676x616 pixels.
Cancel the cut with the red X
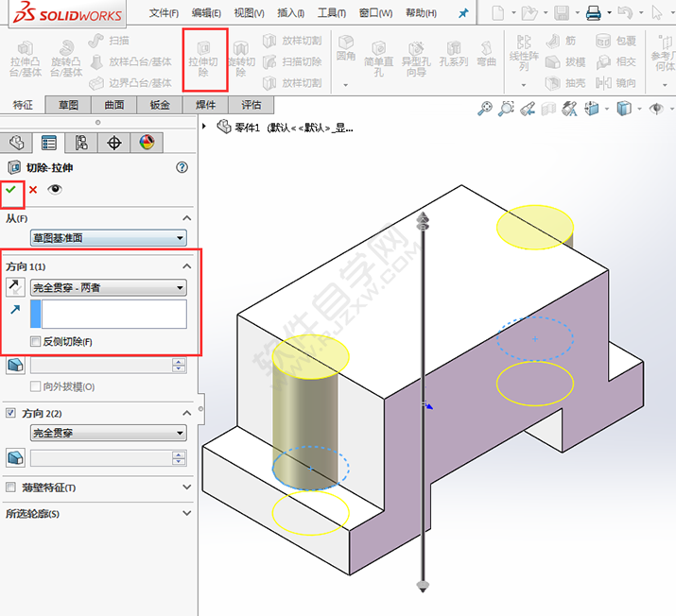[x=33, y=189]
